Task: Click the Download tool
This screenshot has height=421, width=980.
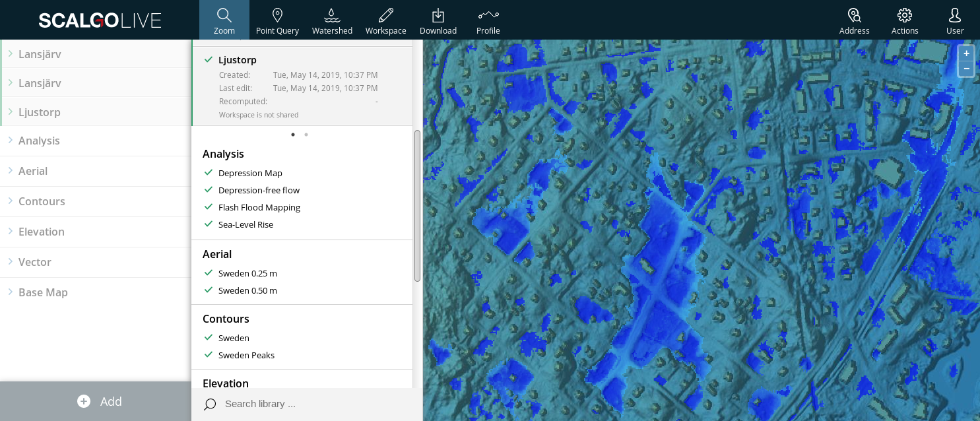Action: click(x=438, y=20)
